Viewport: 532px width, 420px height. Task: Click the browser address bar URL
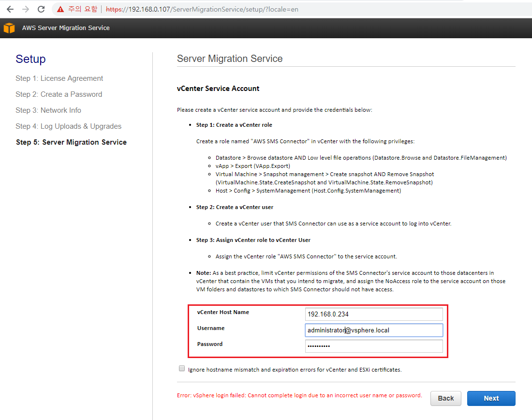pyautogui.click(x=202, y=10)
